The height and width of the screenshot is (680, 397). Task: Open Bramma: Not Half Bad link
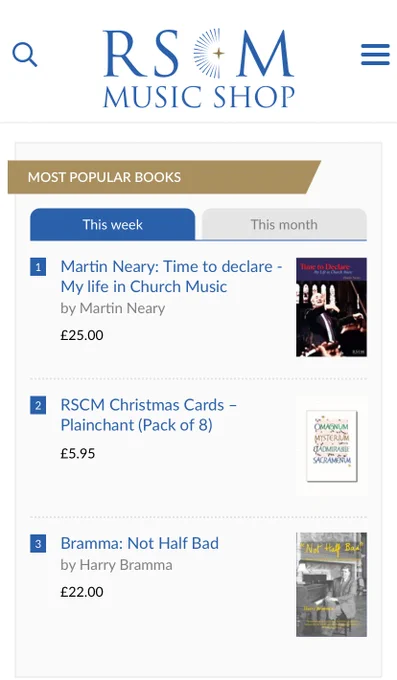(140, 543)
